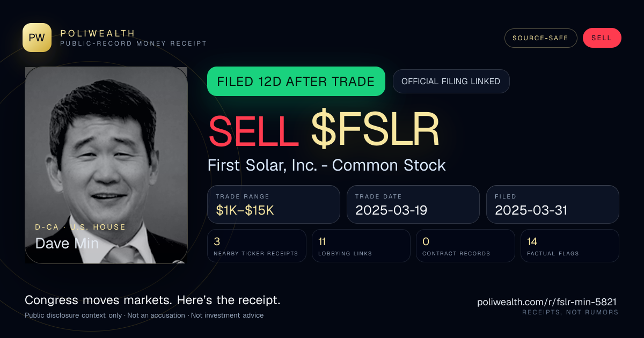Open the Trade Date 2025-03-19 card
644x338 pixels.
(413, 204)
